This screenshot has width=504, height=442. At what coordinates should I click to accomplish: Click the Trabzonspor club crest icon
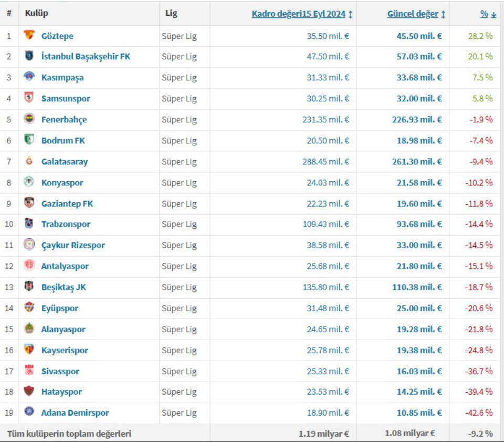[x=29, y=223]
